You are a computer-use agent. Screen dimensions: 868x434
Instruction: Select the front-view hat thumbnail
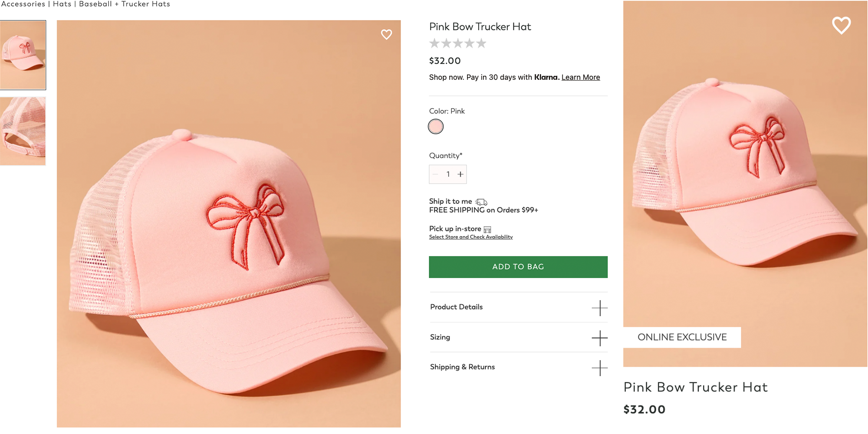[x=23, y=55]
